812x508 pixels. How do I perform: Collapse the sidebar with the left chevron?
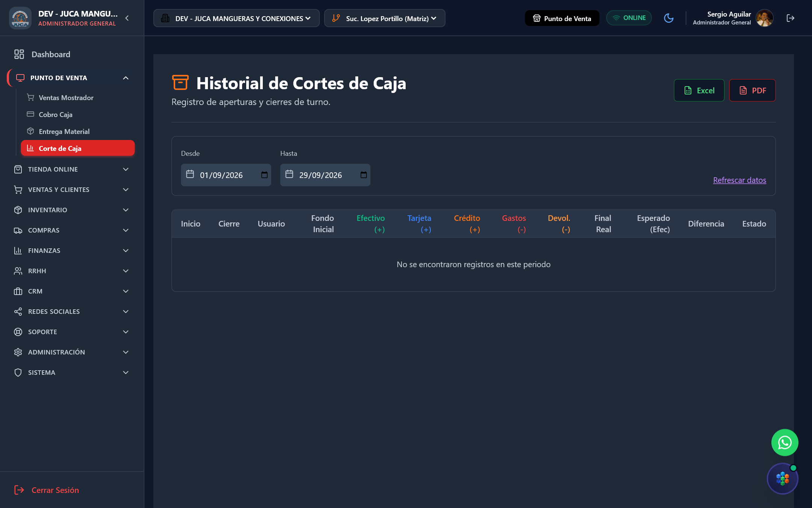tap(127, 18)
